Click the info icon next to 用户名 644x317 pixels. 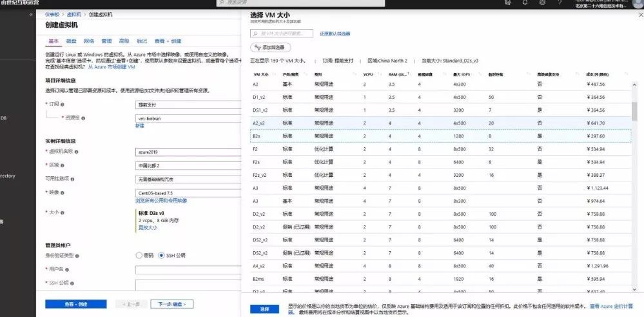(x=66, y=270)
